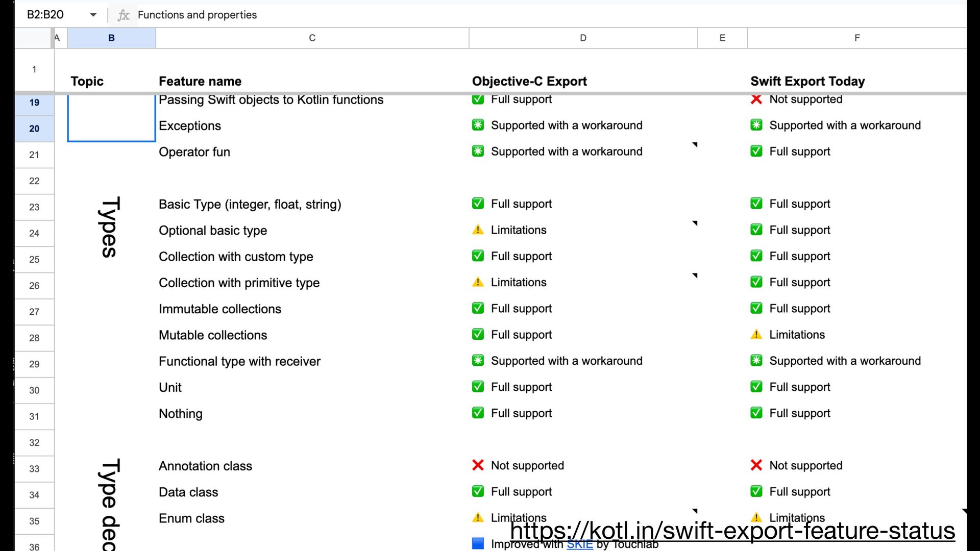Click green check for Unit Objective-C Export
This screenshot has width=980, height=551.
[478, 387]
